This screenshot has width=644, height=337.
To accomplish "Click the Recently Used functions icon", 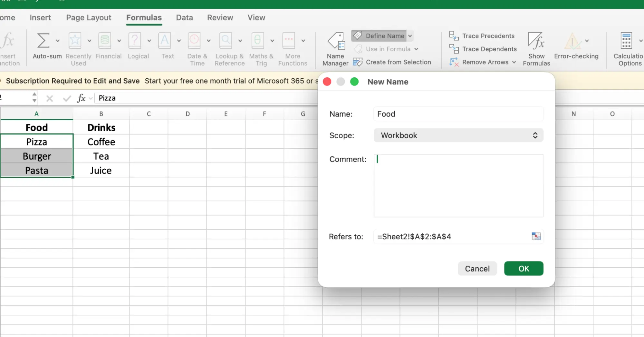I will [x=75, y=41].
